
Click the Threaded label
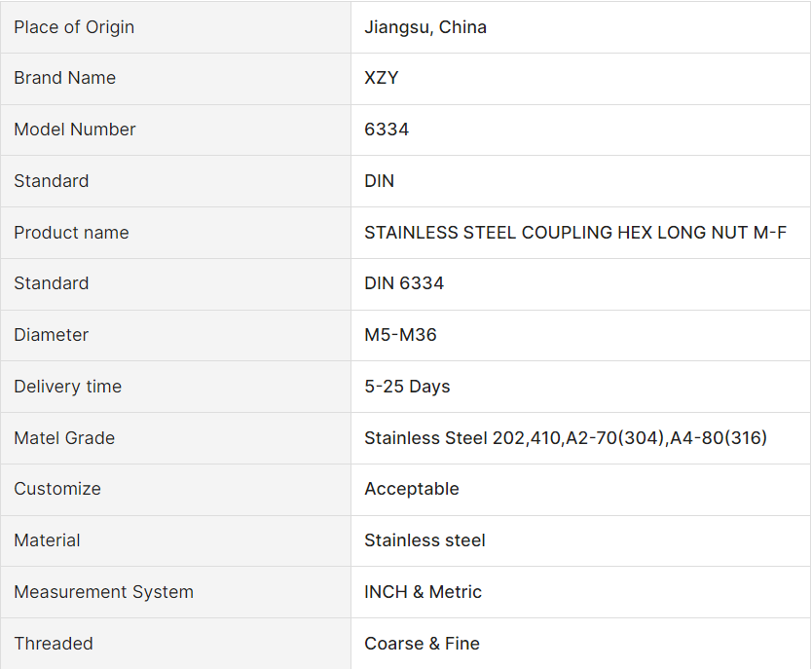click(x=54, y=644)
